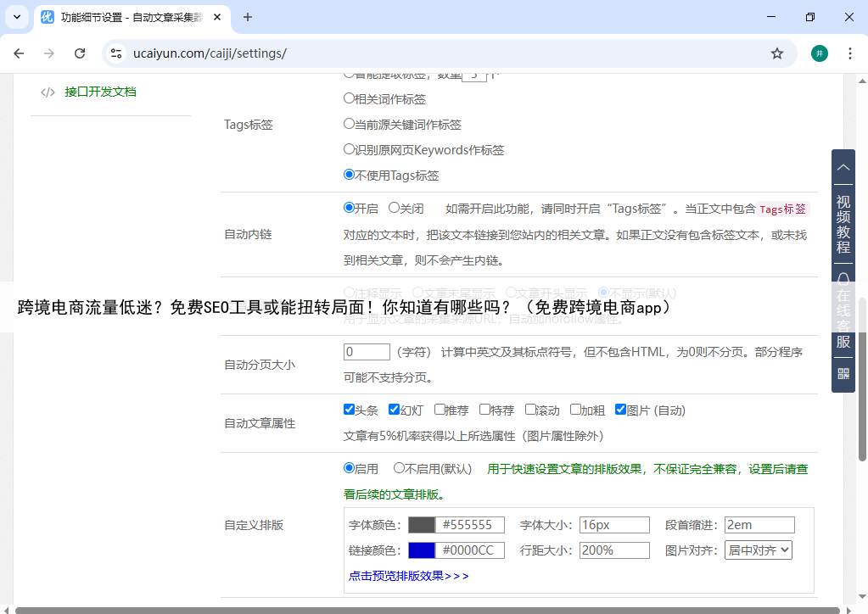The image size is (868, 614).
Task: Open 视频教程 in the side panel
Action: pyautogui.click(x=843, y=224)
